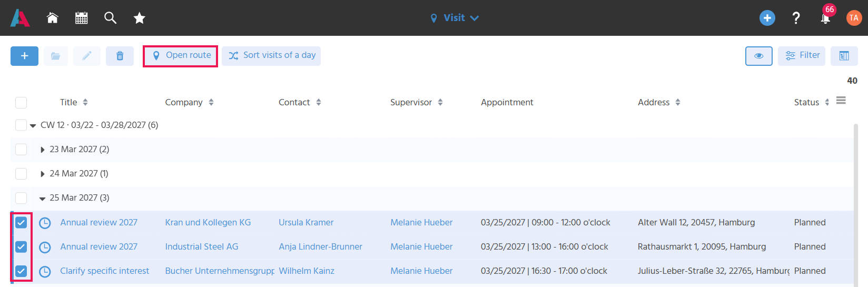This screenshot has width=868, height=287.
Task: Collapse the CW 12 week group
Action: coord(33,126)
